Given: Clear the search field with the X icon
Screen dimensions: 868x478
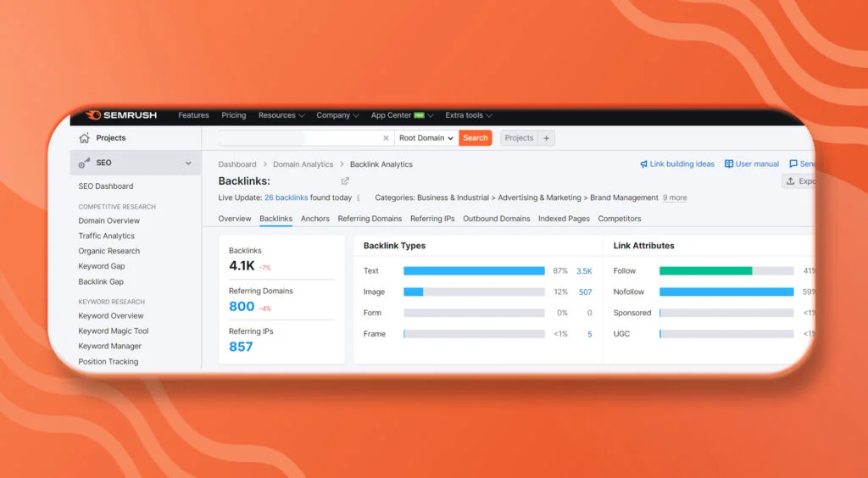Looking at the screenshot, I should [386, 138].
